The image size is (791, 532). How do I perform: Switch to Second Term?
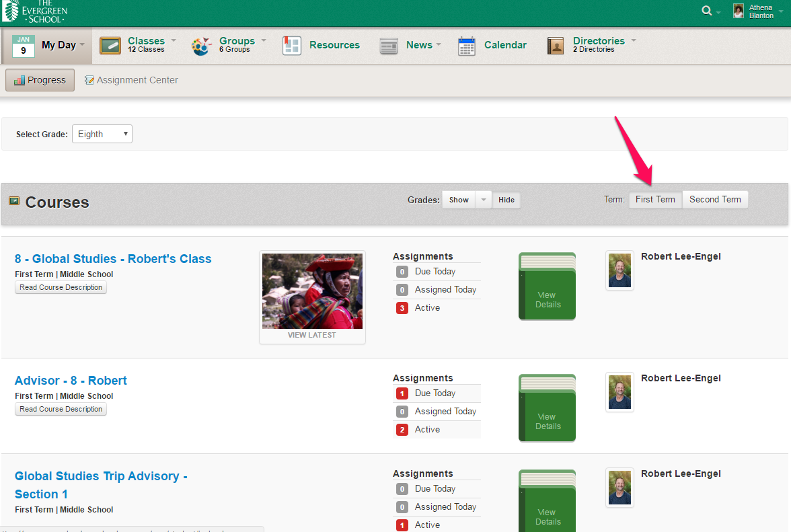[x=715, y=199]
